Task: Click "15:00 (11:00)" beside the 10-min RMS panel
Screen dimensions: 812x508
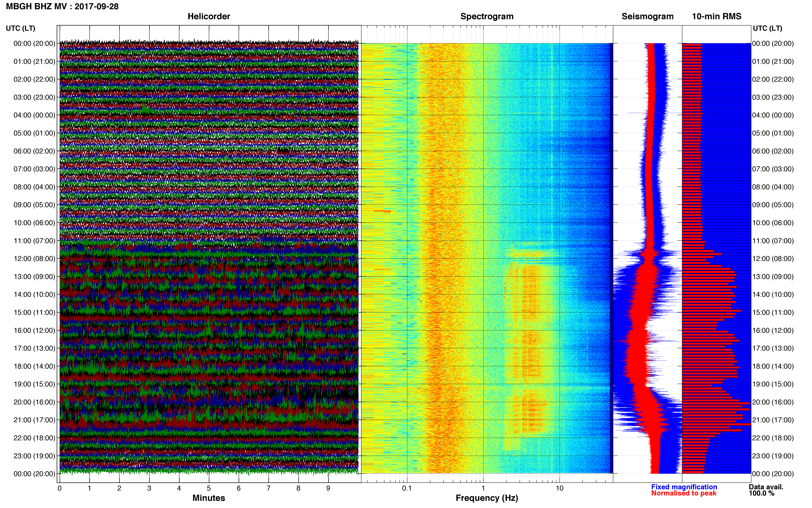Action: click(773, 312)
